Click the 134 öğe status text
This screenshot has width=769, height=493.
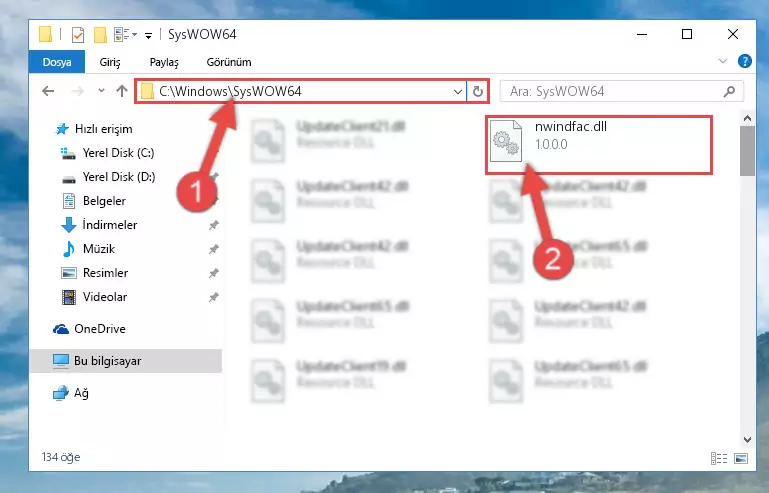61,457
